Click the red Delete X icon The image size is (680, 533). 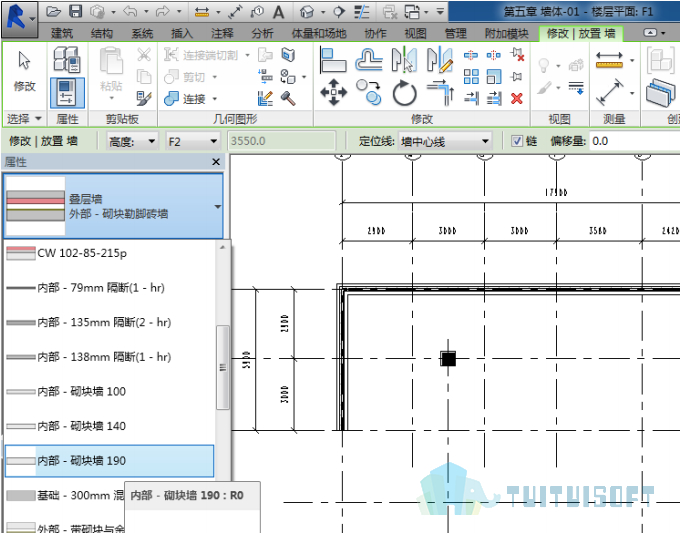coord(517,98)
